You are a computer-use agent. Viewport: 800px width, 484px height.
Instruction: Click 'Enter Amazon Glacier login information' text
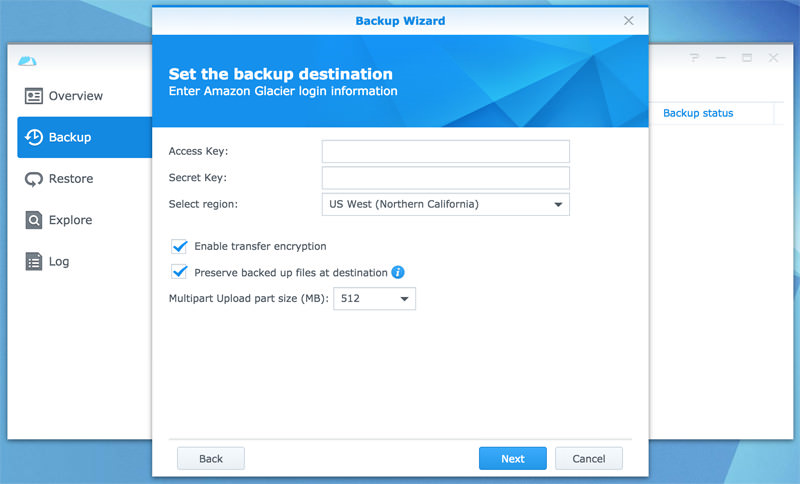coord(283,91)
